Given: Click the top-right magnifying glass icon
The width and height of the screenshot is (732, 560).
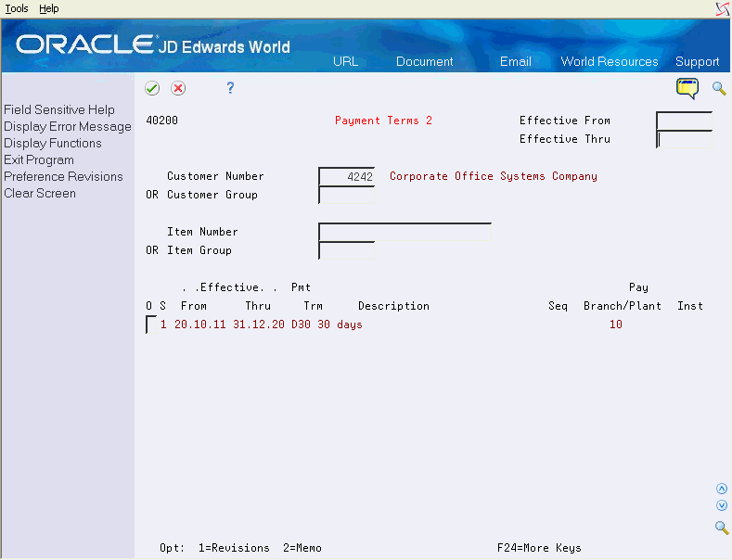Looking at the screenshot, I should coord(719,88).
